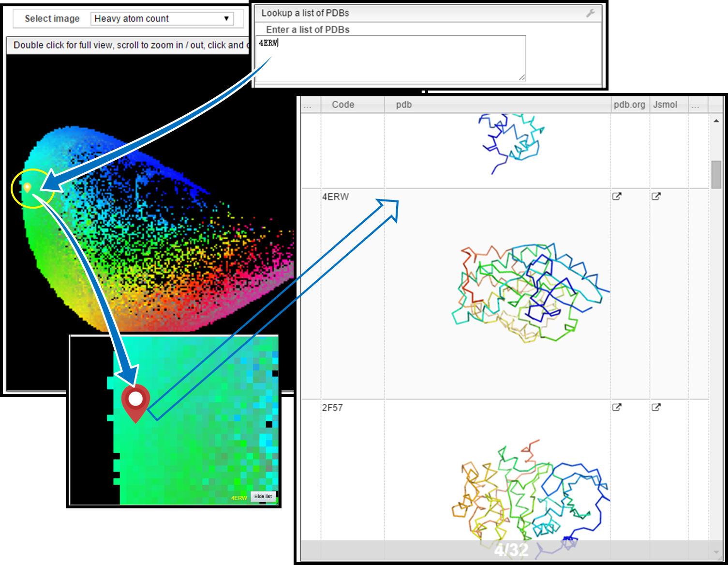
Task: Open pdb.org link icon for 2F57
Action: click(617, 407)
